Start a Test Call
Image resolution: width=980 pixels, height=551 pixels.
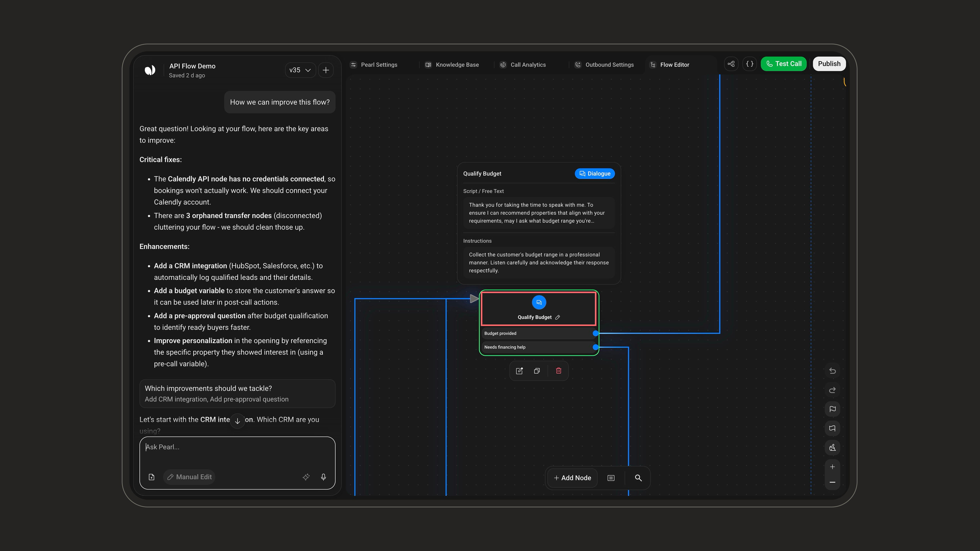point(784,64)
